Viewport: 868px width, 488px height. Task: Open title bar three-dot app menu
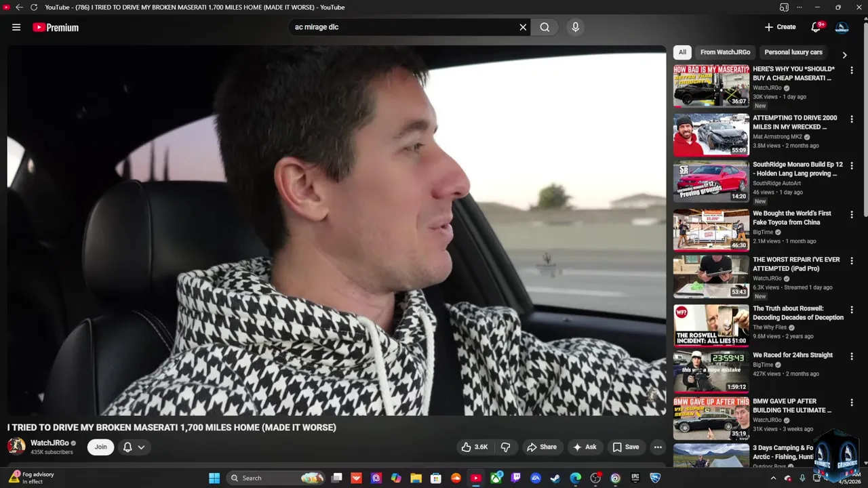800,7
